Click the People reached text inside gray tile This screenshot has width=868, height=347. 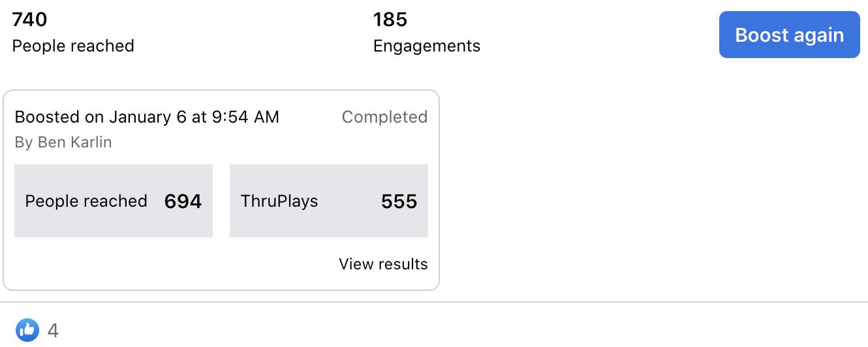tap(86, 201)
